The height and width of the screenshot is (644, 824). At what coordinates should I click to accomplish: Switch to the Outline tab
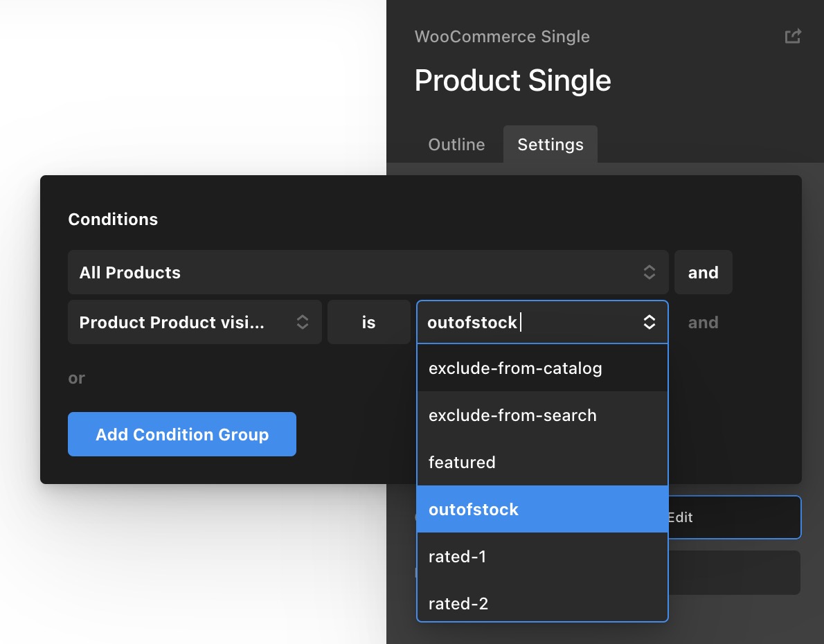click(x=456, y=145)
